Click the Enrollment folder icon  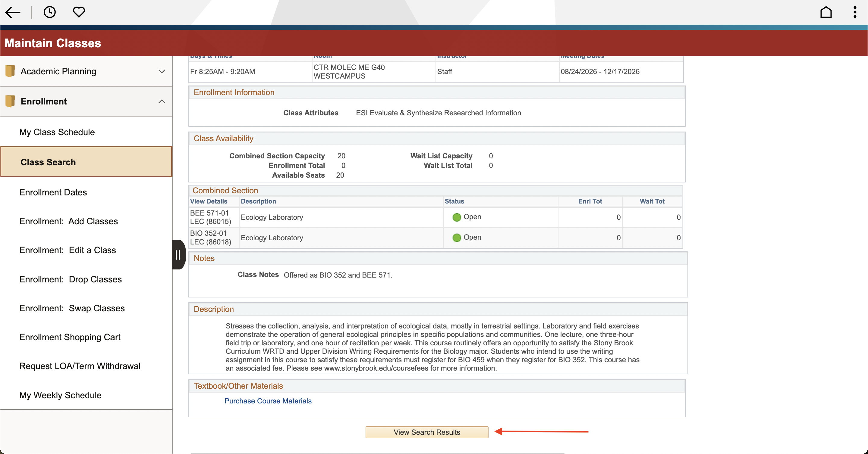[10, 101]
